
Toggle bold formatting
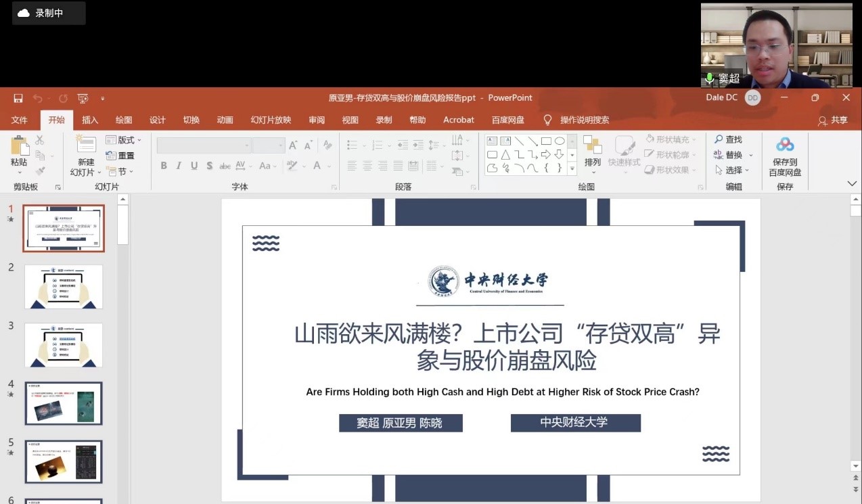(x=163, y=166)
